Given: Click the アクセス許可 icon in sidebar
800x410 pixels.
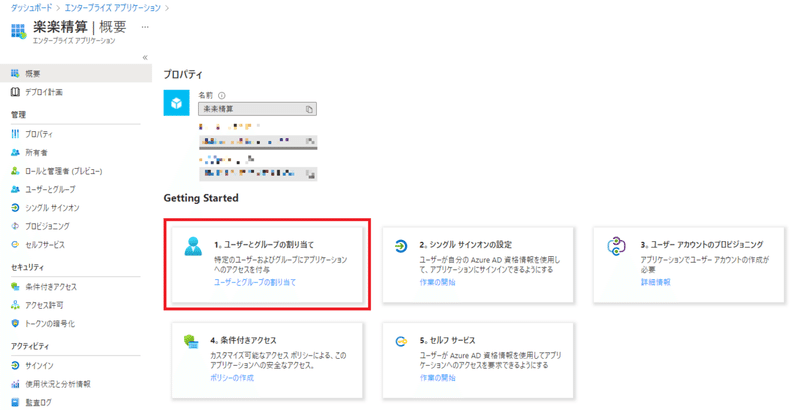Looking at the screenshot, I should [x=15, y=305].
